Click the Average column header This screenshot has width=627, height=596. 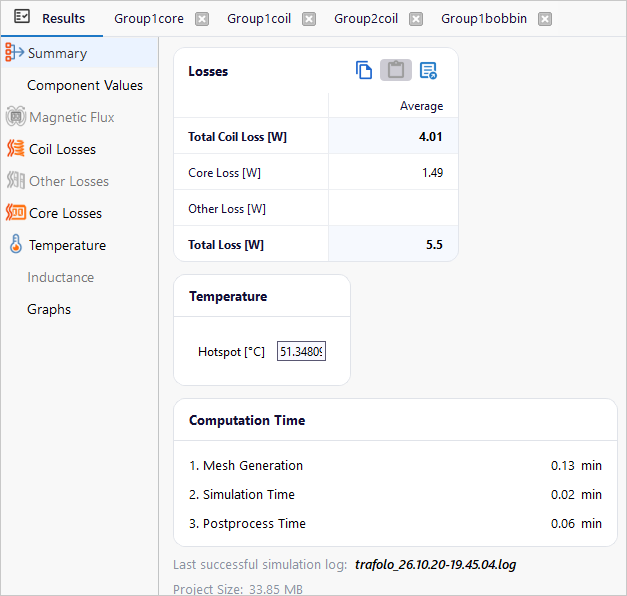tap(421, 106)
